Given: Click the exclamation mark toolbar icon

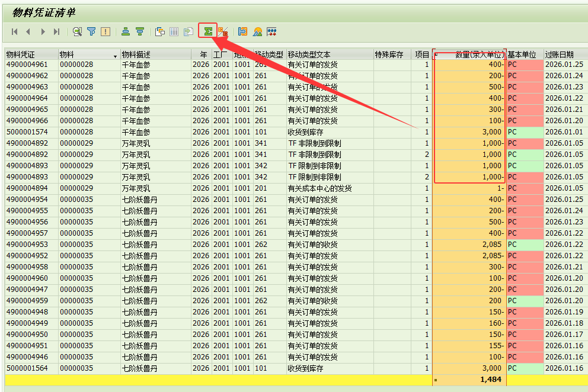Looking at the screenshot, I should (x=106, y=31).
